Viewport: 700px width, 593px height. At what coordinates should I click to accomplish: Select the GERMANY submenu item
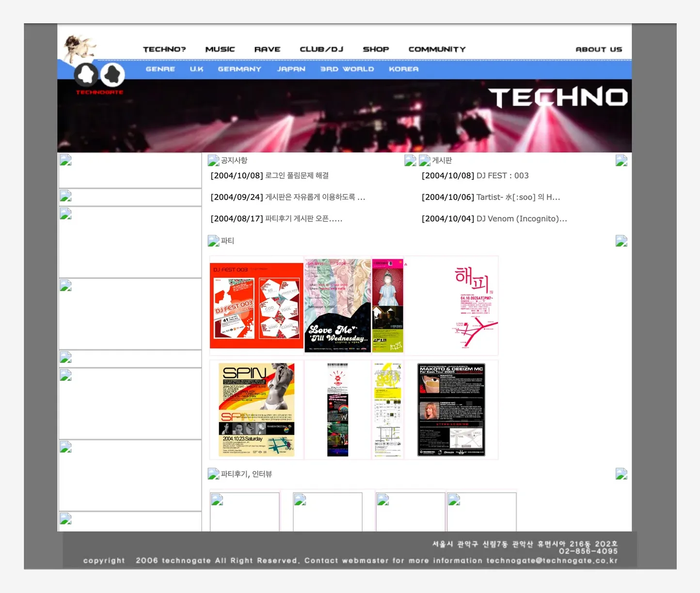point(239,69)
